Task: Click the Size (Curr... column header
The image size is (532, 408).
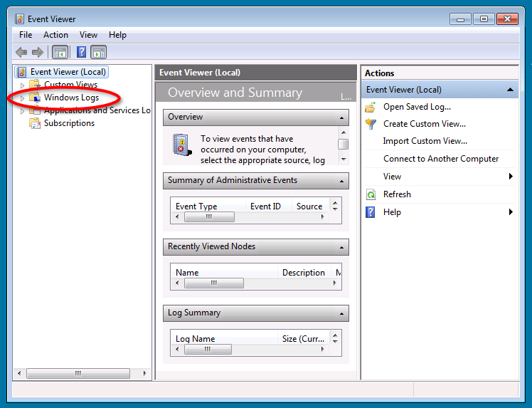Action: tap(303, 339)
